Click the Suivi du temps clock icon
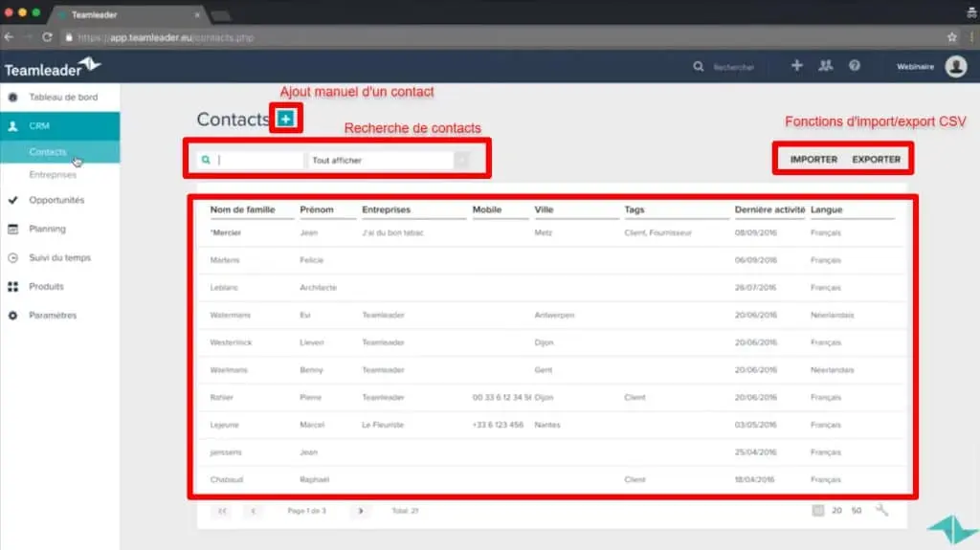980x550 pixels. tap(12, 257)
